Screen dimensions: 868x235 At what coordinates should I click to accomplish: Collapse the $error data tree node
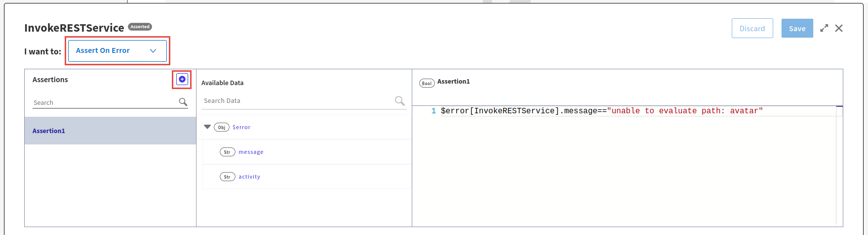click(207, 127)
